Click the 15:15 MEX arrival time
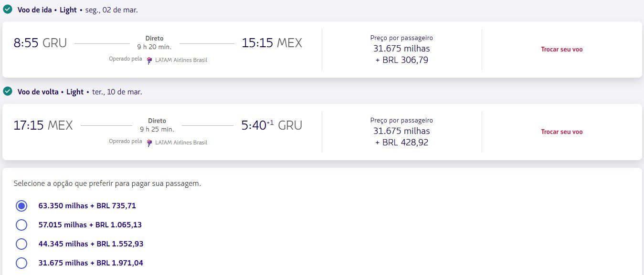The width and height of the screenshot is (644, 275). click(x=272, y=43)
